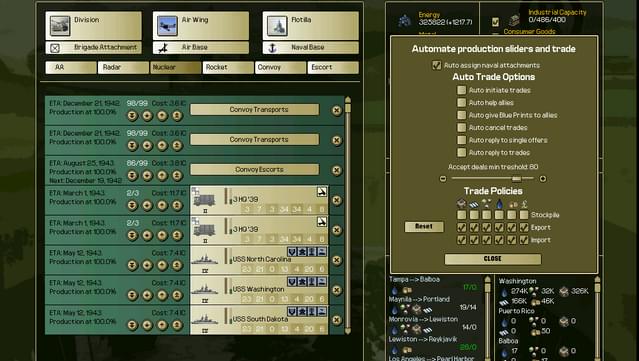Cancel the Convoy Escorts production order

pos(337,170)
